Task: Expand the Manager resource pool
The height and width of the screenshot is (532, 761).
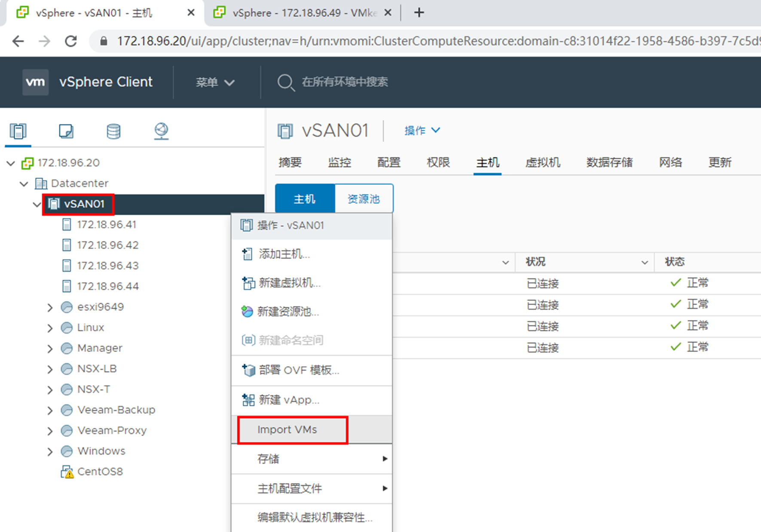Action: click(x=50, y=349)
